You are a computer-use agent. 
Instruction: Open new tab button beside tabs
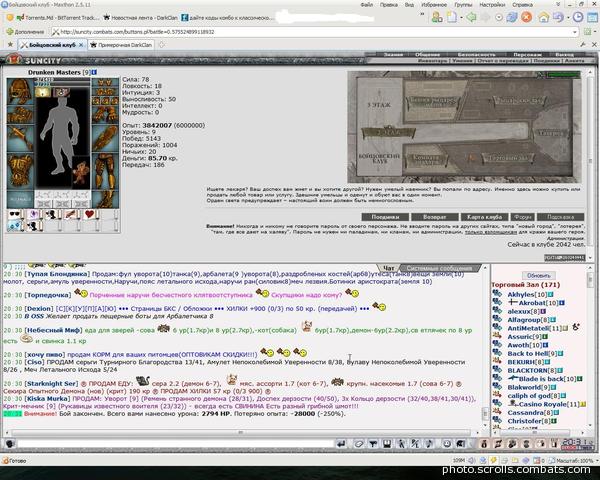click(162, 45)
